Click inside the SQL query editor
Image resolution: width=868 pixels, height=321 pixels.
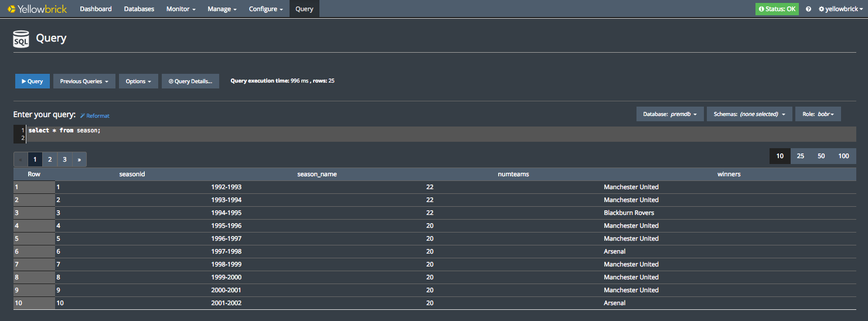pos(410,134)
